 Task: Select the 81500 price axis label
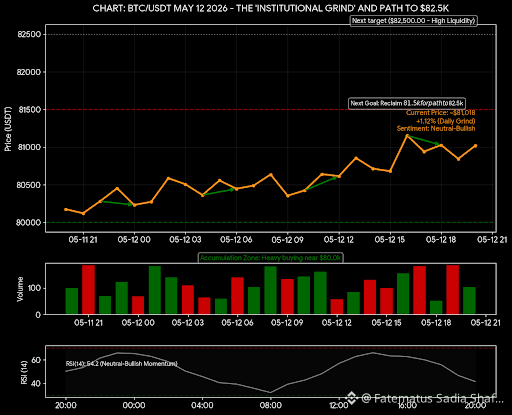[29, 110]
